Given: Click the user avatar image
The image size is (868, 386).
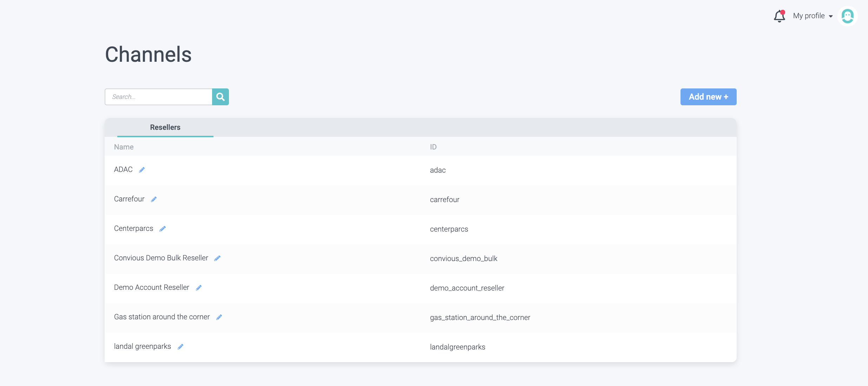Looking at the screenshot, I should 847,16.
